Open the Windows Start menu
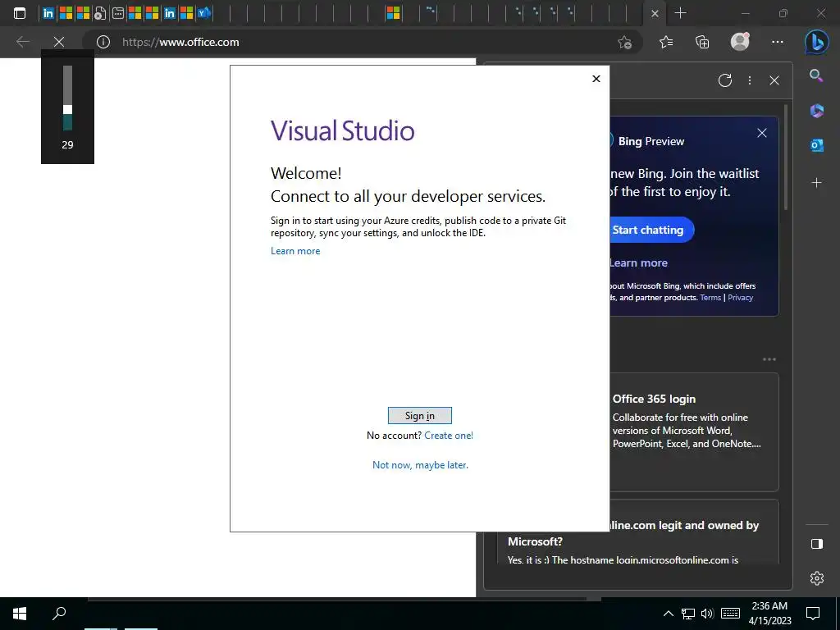 click(x=20, y=614)
